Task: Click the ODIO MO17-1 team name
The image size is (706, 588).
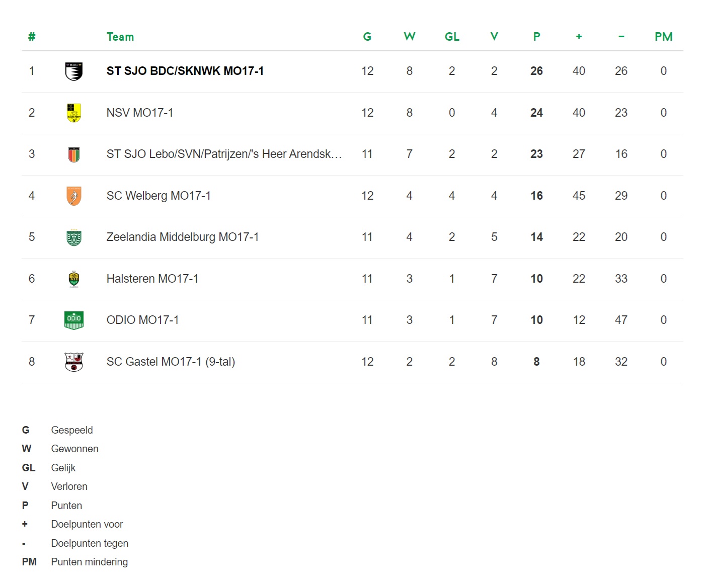Action: coord(142,320)
